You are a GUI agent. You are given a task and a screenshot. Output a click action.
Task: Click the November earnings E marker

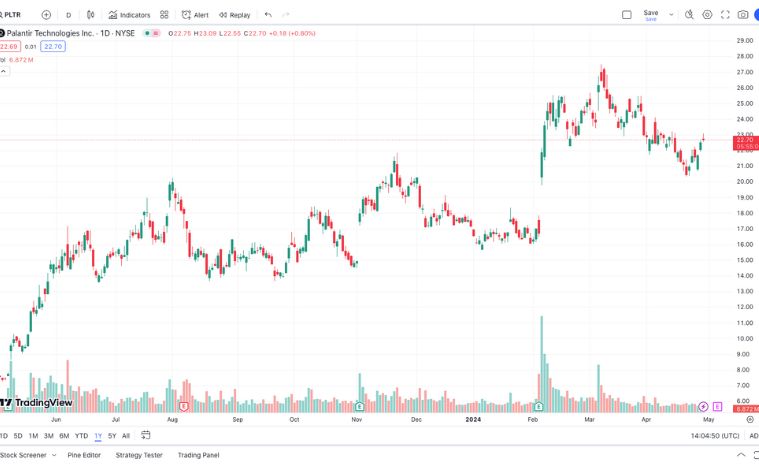coord(359,407)
